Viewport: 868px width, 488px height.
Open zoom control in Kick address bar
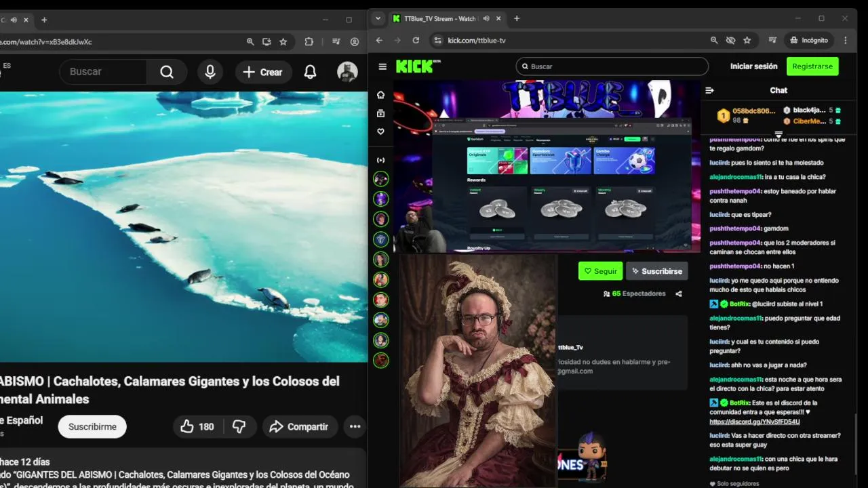(x=714, y=40)
